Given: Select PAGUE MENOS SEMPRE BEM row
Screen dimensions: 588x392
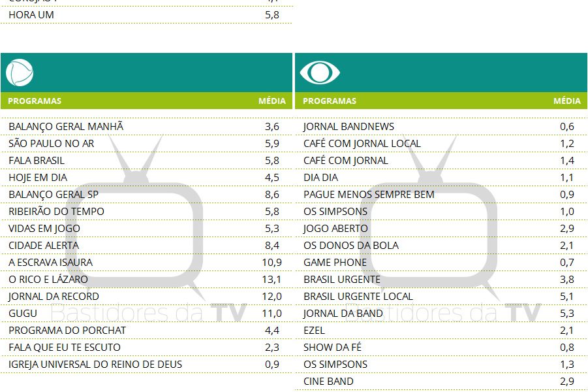Looking at the screenshot, I should (x=369, y=195).
